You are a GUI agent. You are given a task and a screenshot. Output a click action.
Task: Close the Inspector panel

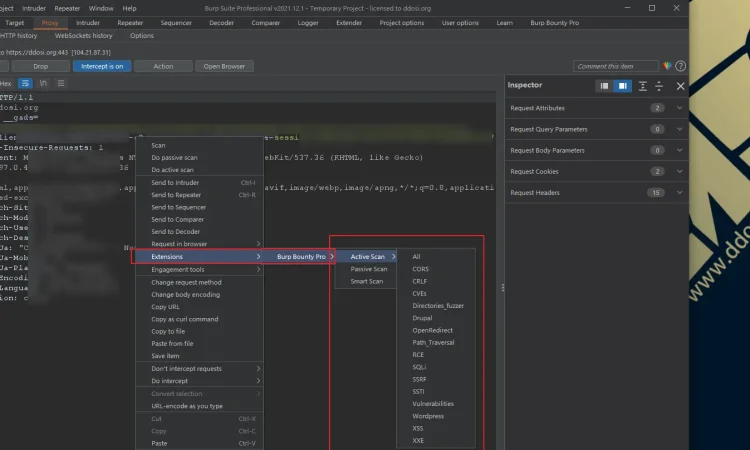pyautogui.click(x=680, y=86)
